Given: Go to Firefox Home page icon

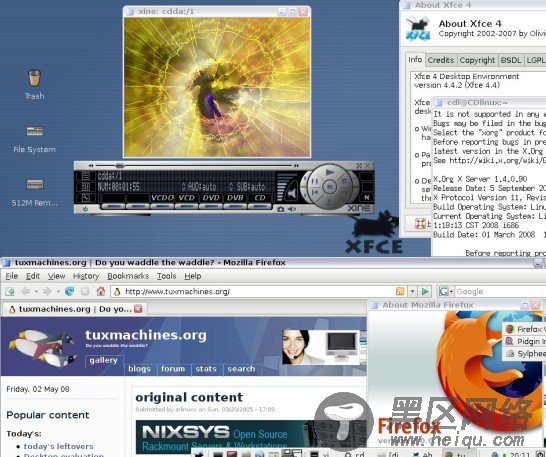Looking at the screenshot, I should coord(101,291).
